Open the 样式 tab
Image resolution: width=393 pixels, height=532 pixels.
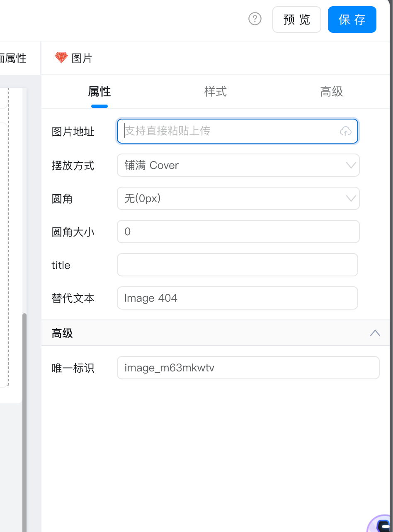(216, 92)
